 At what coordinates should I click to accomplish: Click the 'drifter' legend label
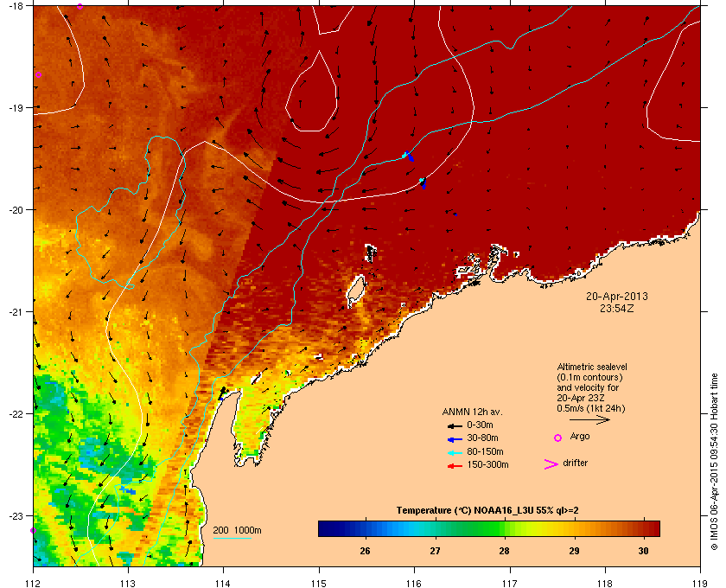point(575,463)
